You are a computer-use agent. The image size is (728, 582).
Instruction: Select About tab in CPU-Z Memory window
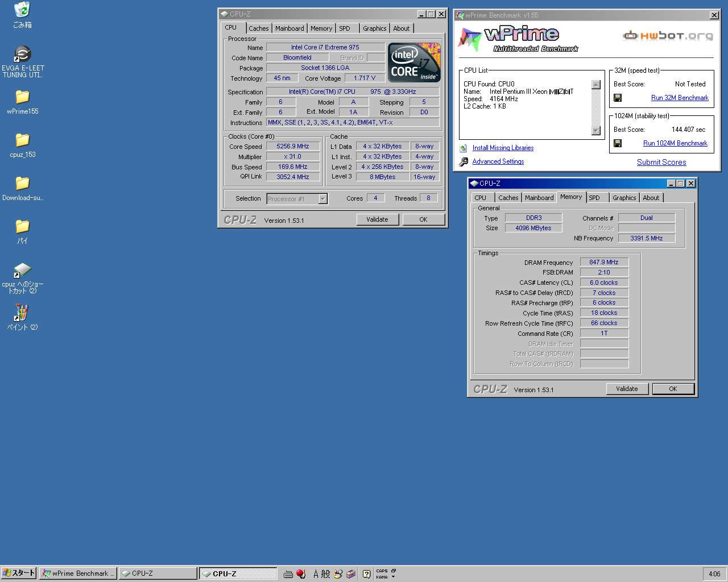point(651,198)
